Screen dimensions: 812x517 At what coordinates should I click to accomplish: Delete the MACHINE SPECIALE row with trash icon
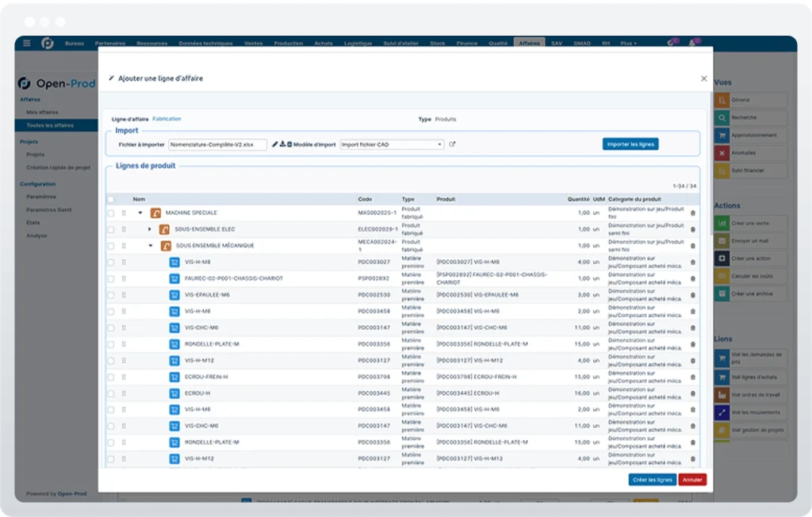(x=693, y=213)
